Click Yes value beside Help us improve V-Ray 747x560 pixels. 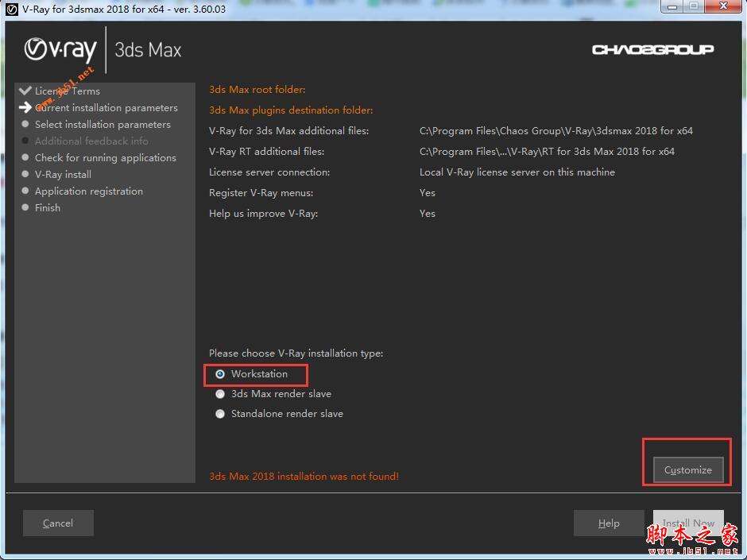(x=428, y=214)
